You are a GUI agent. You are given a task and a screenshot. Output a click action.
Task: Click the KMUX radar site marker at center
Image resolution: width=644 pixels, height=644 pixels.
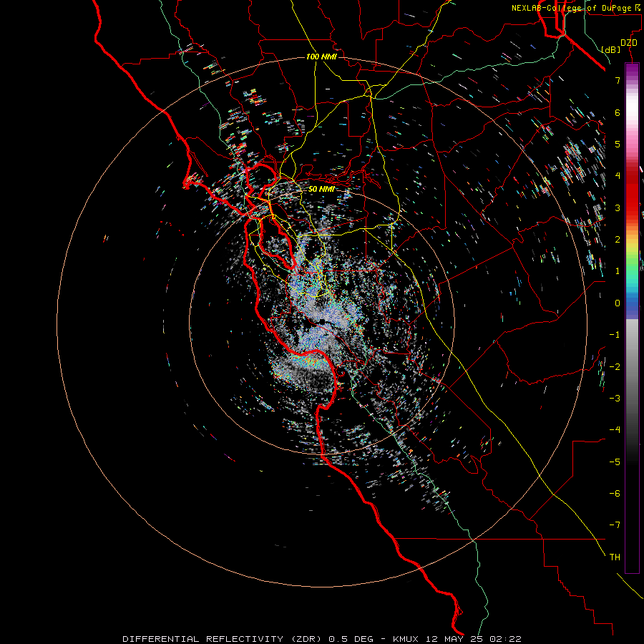[322, 321]
